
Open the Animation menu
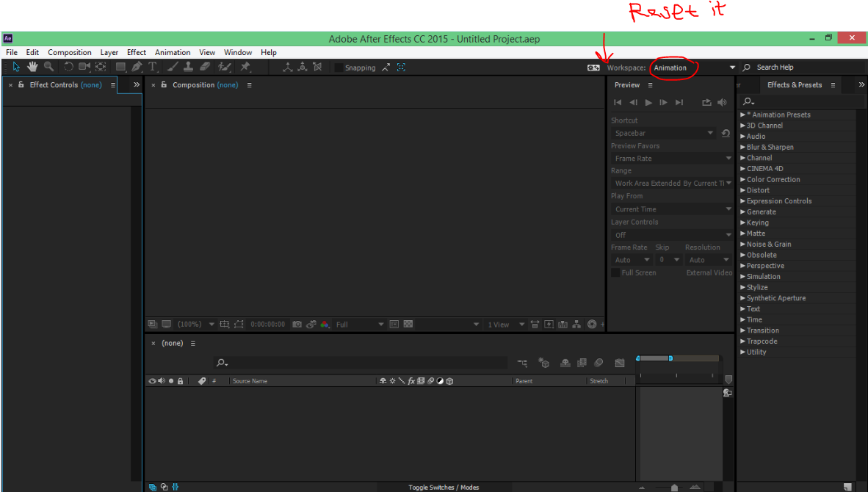click(x=173, y=53)
